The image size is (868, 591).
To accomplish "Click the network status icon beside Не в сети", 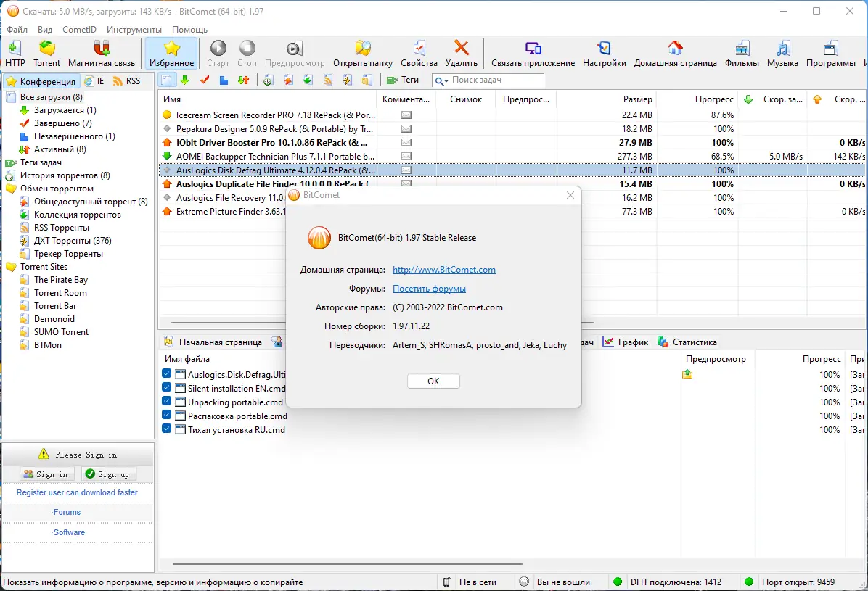I will coord(447,582).
